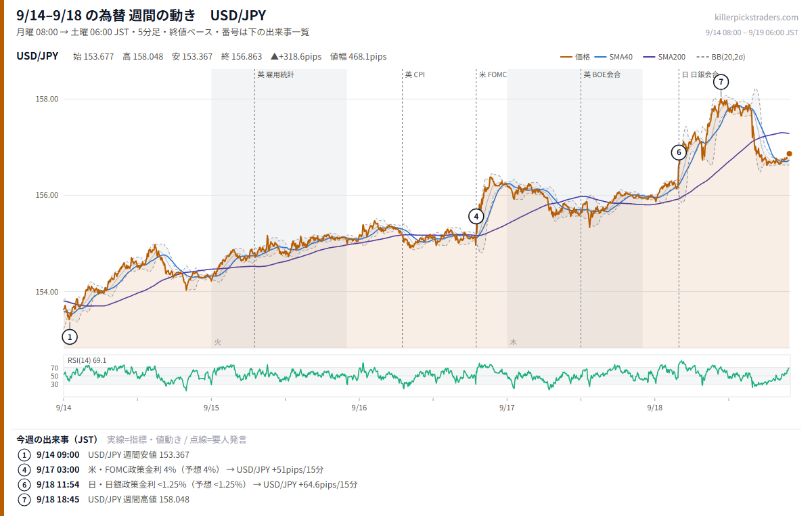Click the 安 153.367 low value
The width and height of the screenshot is (812, 516).
click(x=192, y=57)
